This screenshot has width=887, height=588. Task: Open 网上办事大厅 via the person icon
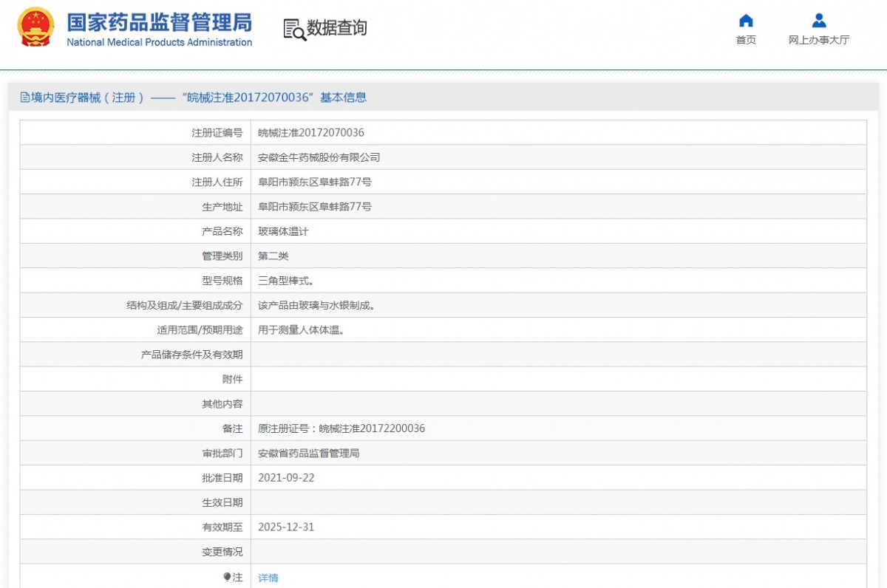819,20
